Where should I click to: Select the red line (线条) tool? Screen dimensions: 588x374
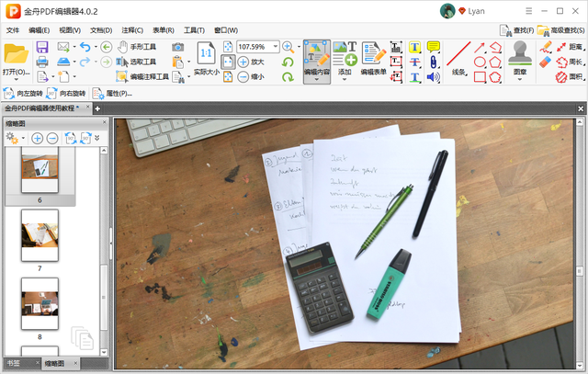pos(458,59)
